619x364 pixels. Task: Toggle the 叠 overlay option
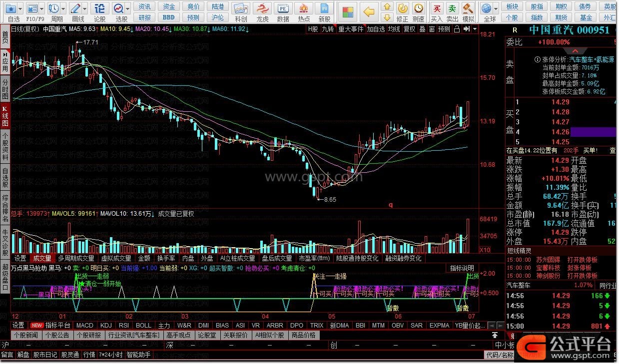point(422,29)
